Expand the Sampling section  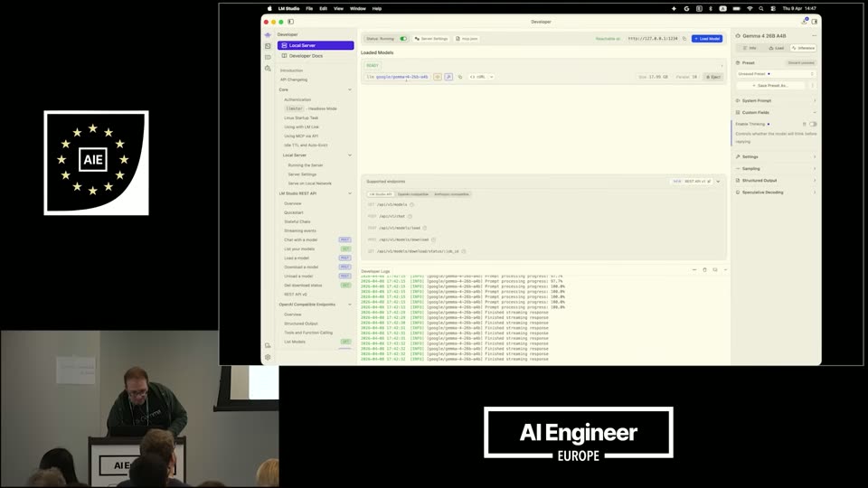776,169
